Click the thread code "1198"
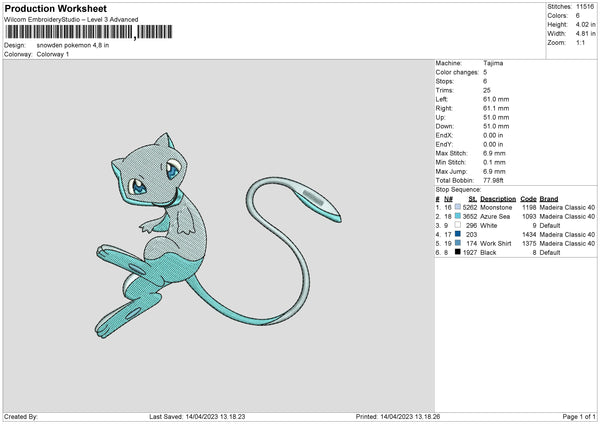Viewport: 600px width, 424px height. click(529, 207)
